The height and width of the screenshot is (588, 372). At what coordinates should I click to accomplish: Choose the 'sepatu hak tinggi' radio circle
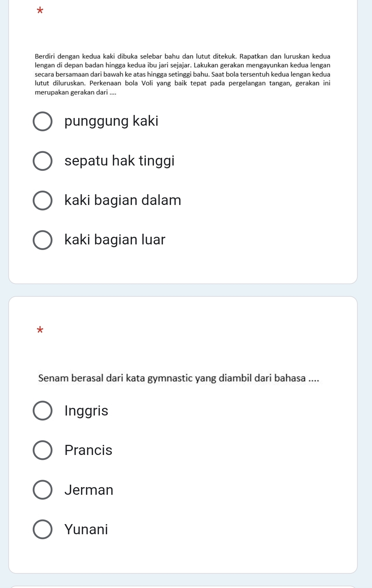(43, 161)
